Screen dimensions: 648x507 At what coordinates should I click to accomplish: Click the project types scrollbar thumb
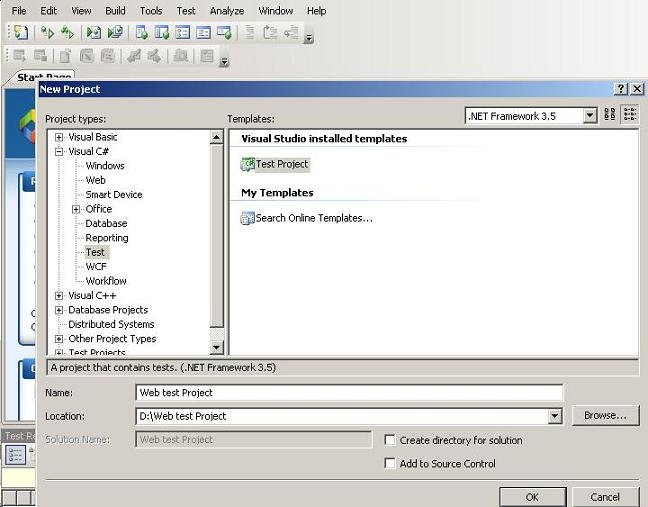[217, 236]
